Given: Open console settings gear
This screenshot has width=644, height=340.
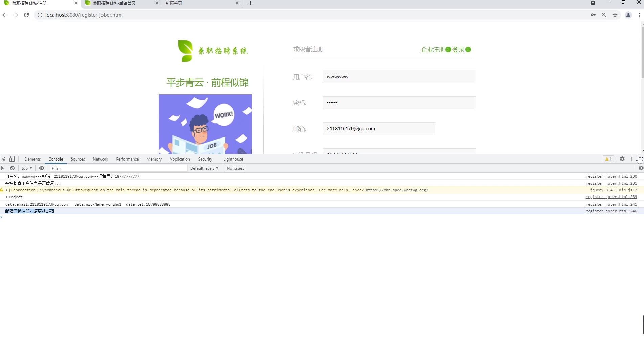Looking at the screenshot, I should click(x=641, y=168).
